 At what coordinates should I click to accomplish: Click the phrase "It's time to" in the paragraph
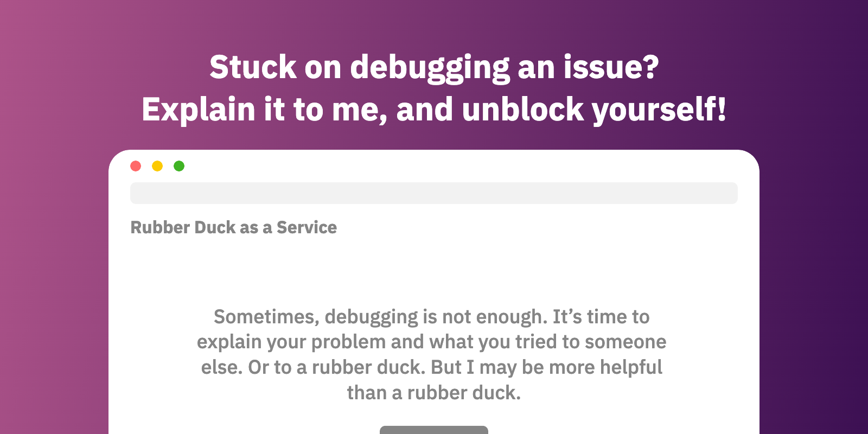pyautogui.click(x=601, y=317)
